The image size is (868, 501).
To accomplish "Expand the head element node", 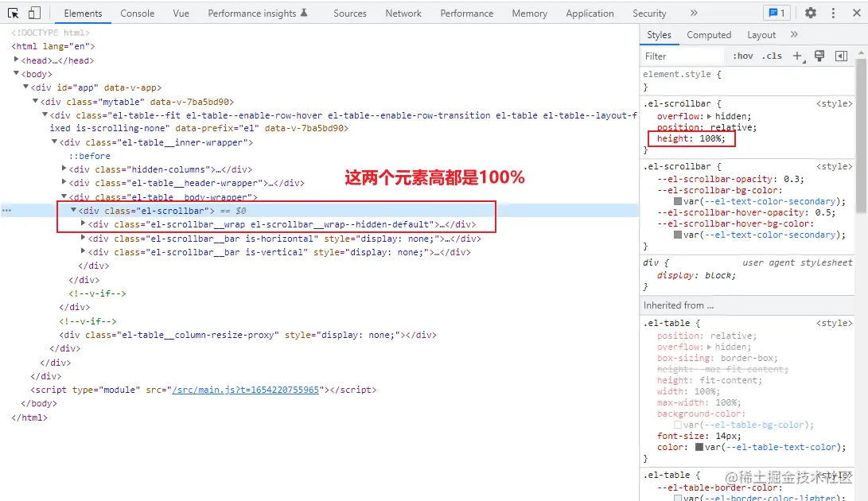I will [x=16, y=59].
